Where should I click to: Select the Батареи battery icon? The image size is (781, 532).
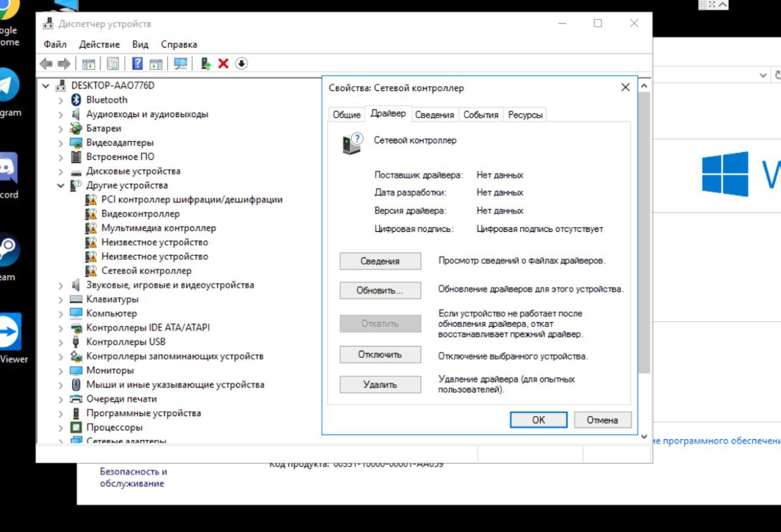coord(76,129)
